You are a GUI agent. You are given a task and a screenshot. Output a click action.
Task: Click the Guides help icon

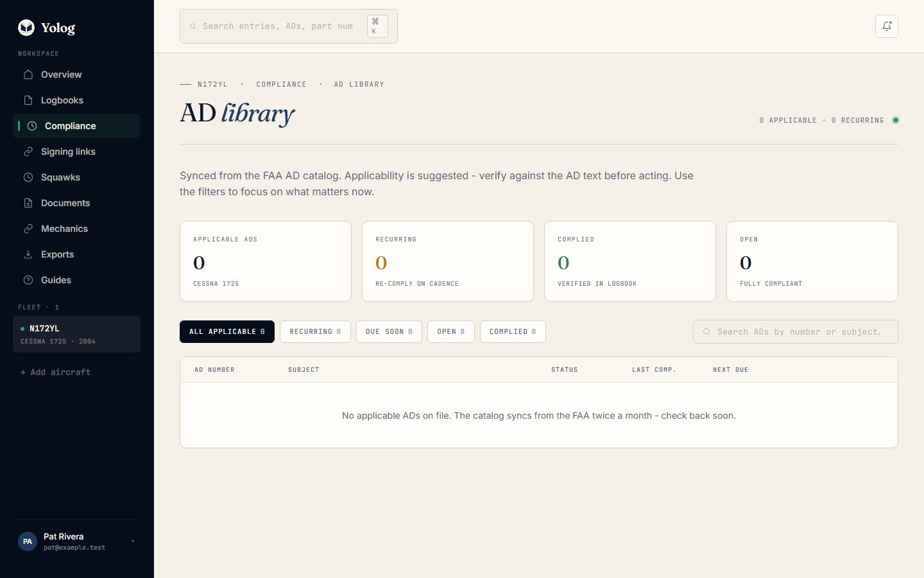pos(28,280)
